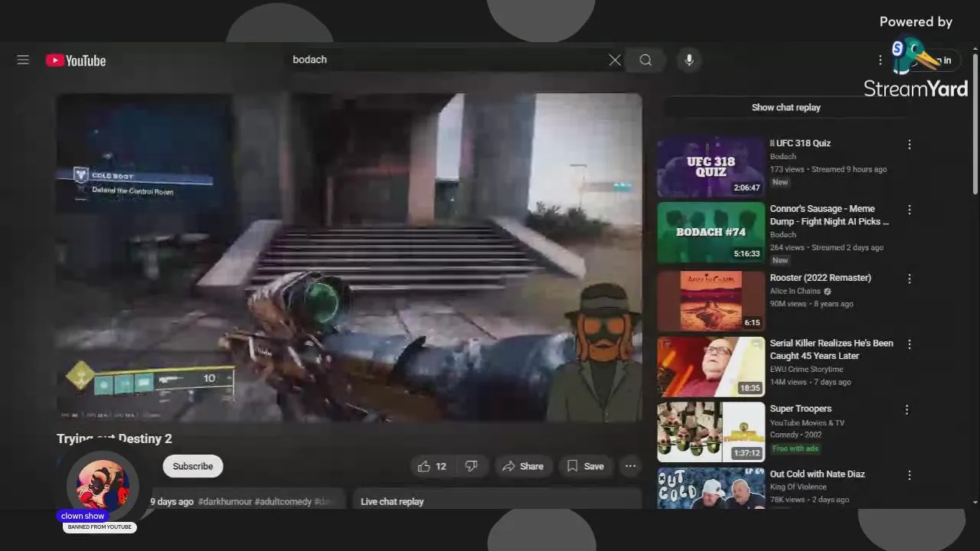Click the UFC 318 Quiz title

pyautogui.click(x=801, y=143)
